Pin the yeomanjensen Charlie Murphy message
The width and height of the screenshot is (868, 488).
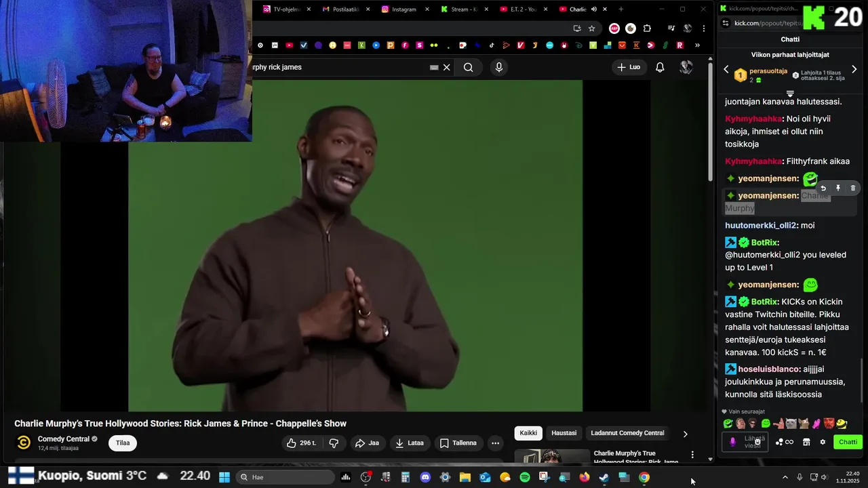(838, 188)
